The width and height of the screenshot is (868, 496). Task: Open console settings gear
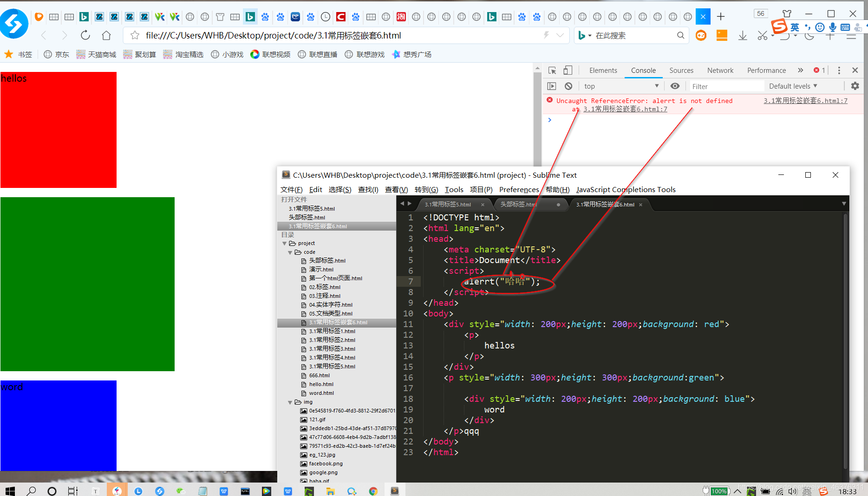855,86
